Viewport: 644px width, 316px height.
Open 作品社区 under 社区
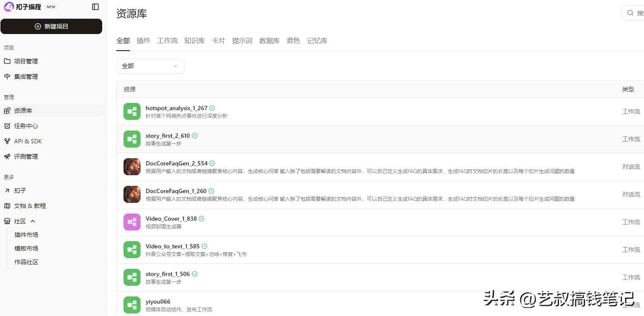[x=26, y=262]
